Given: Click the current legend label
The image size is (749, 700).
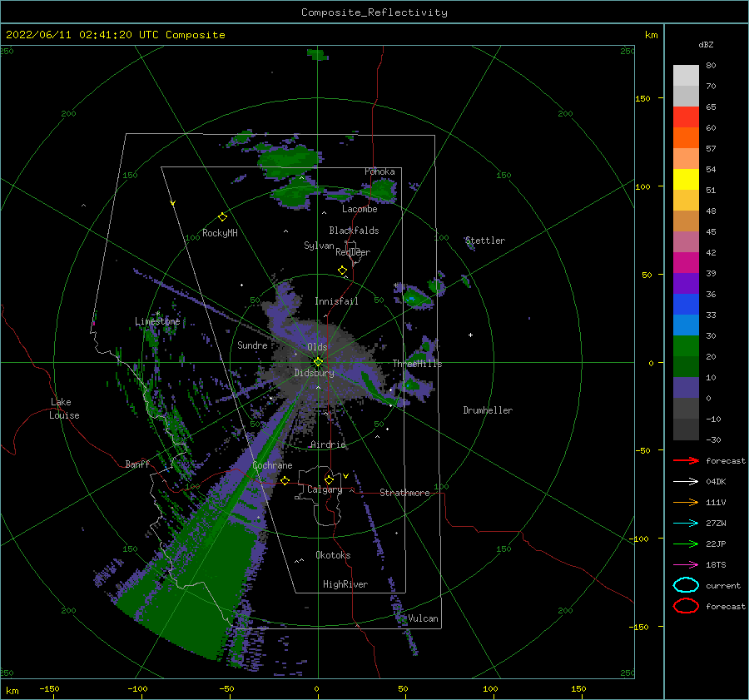Looking at the screenshot, I should click(723, 585).
